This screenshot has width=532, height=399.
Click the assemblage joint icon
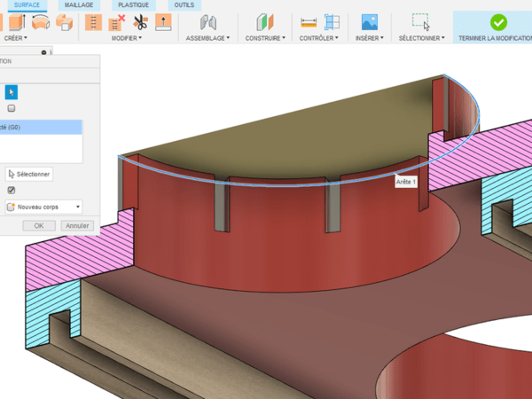tap(207, 22)
